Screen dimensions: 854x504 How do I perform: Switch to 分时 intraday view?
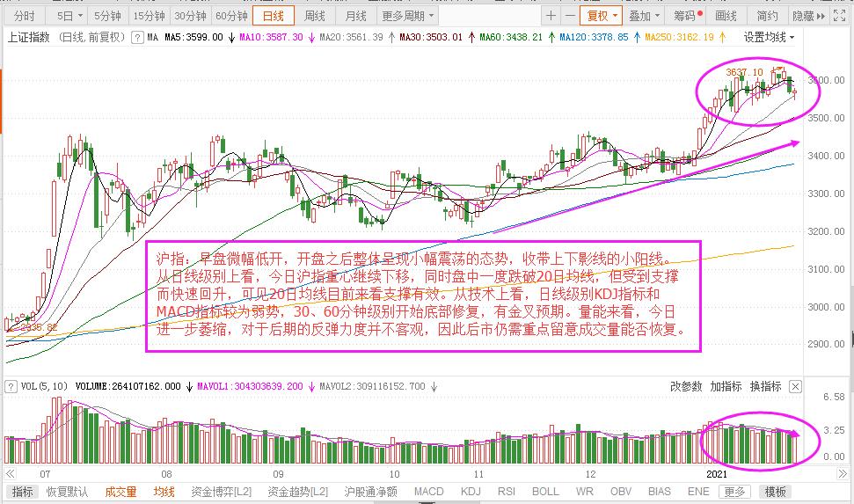(x=25, y=16)
